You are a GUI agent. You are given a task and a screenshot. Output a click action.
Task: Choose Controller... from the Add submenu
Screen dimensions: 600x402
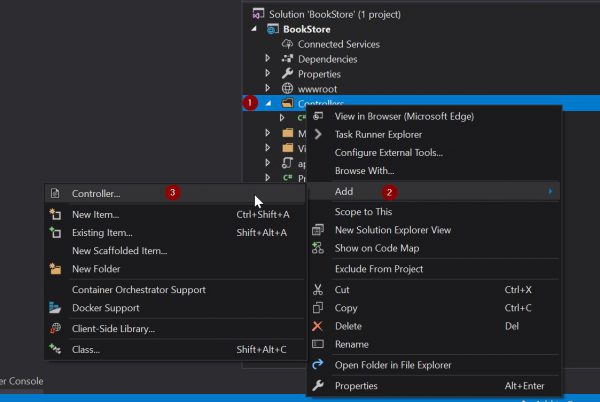pos(96,193)
